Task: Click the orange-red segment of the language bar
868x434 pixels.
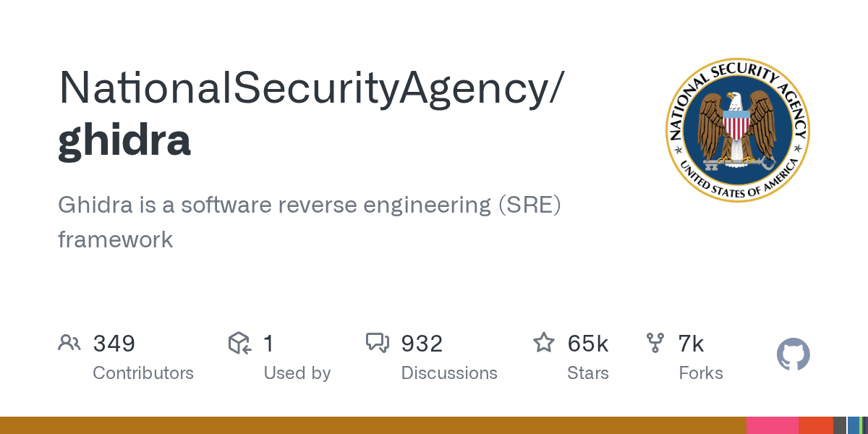Action: (815, 425)
